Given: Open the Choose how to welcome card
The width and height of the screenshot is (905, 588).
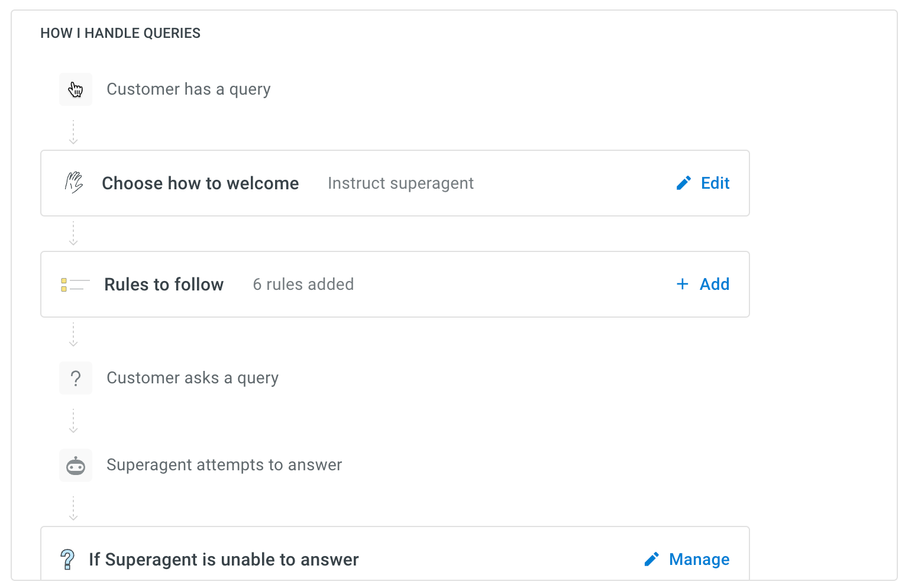Looking at the screenshot, I should click(x=395, y=183).
